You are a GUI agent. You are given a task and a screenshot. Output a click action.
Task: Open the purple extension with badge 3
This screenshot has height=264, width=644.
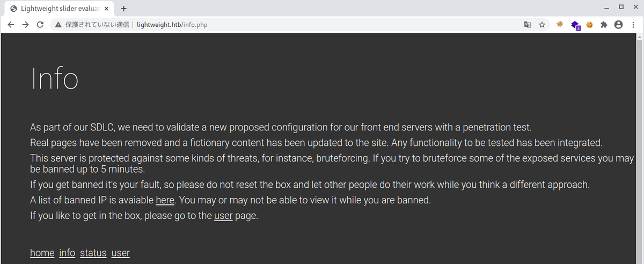575,25
